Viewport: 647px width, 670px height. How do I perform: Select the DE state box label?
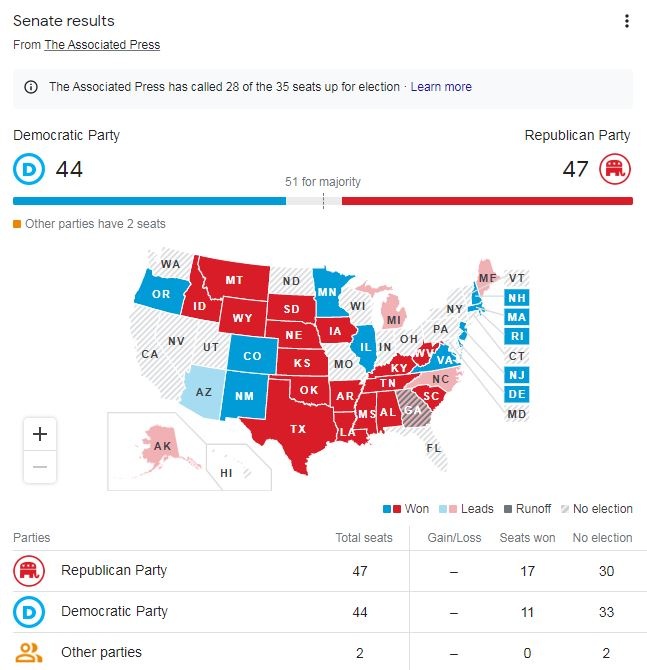517,394
